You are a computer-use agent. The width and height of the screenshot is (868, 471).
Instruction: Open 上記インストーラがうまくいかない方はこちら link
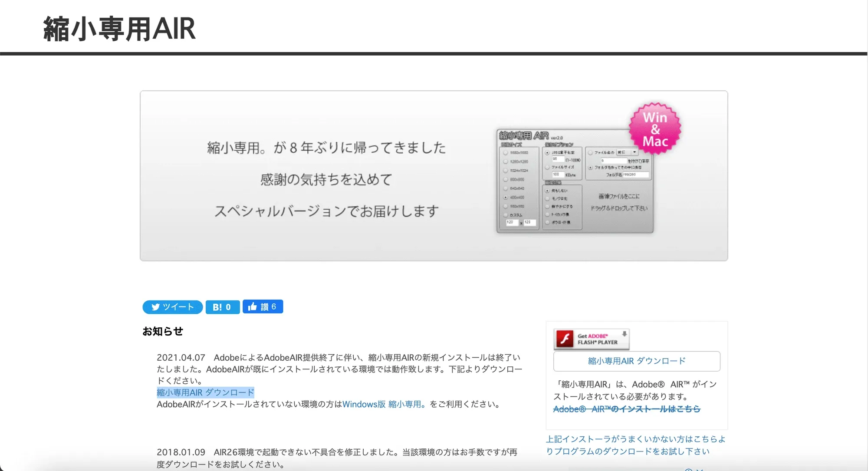[x=635, y=445]
